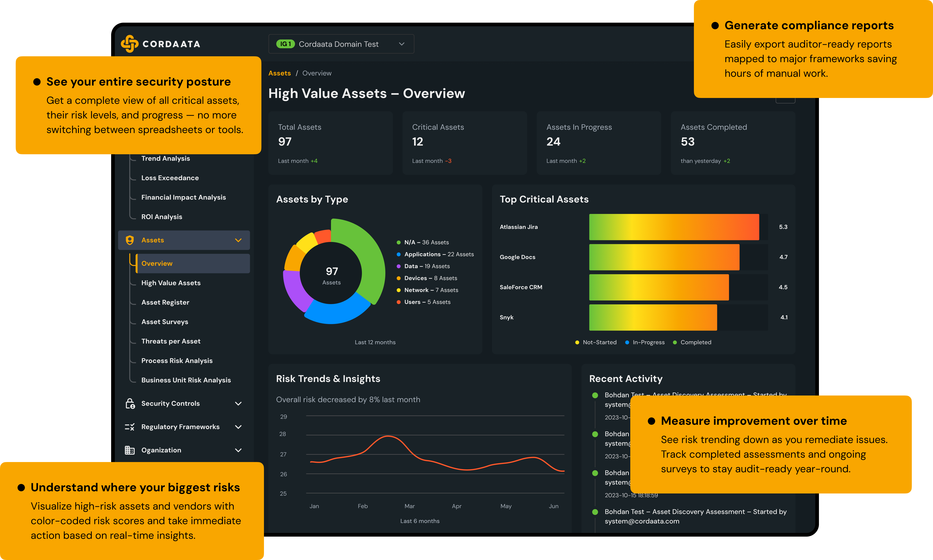Screen dimensions: 933x560
Task: Click the Critical Assets summary card
Action: [464, 143]
